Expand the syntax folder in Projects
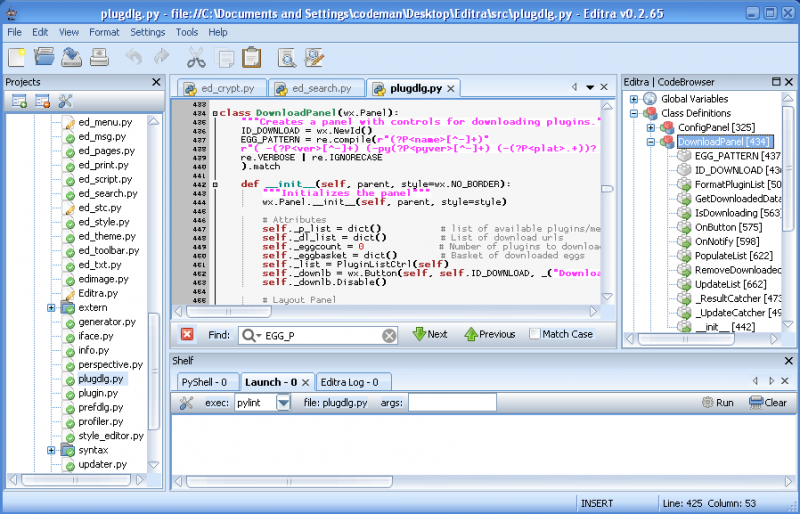Viewport: 800px width, 514px height. (x=51, y=450)
